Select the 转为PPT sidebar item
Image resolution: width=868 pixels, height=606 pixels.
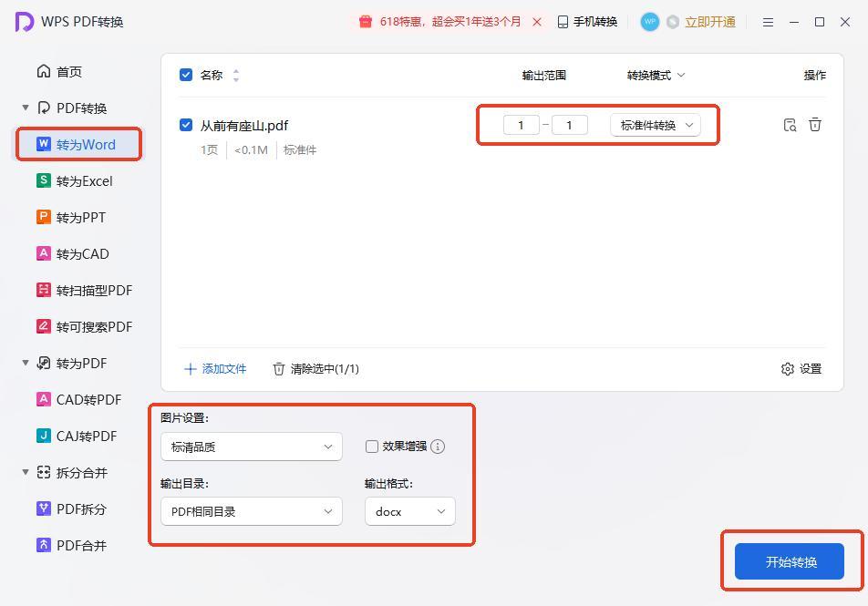pos(80,217)
